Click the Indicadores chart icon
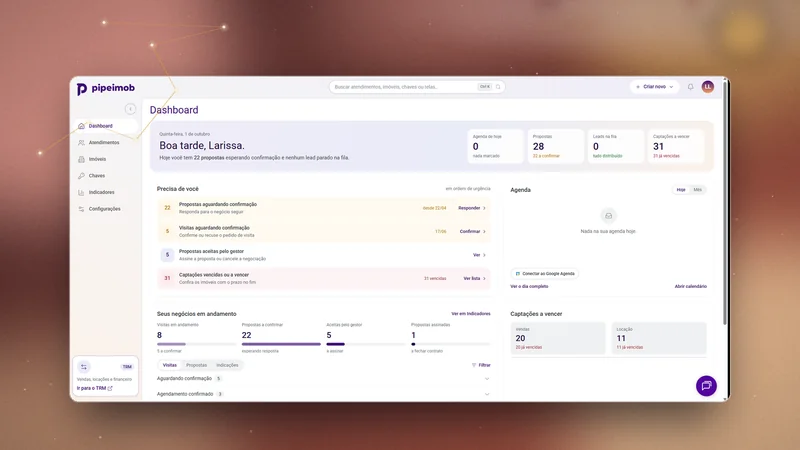The height and width of the screenshot is (450, 800). (81, 192)
